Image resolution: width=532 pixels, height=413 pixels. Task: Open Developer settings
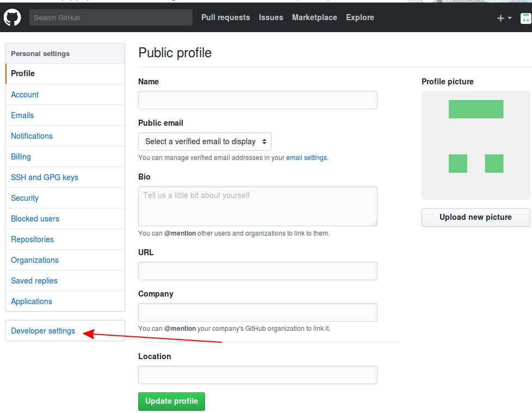65,331
